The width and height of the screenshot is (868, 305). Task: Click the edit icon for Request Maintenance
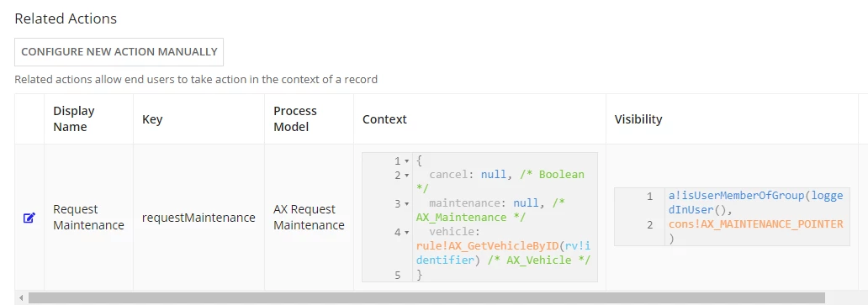29,218
